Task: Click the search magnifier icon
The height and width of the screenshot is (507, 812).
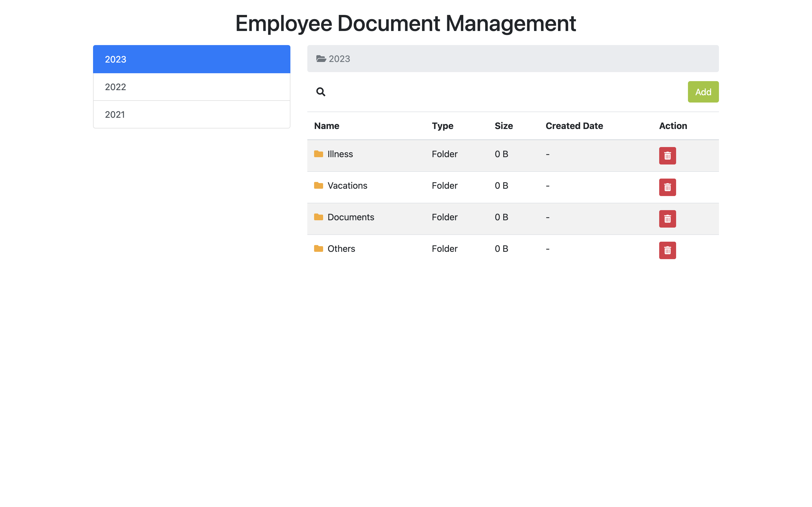Action: coord(321,92)
